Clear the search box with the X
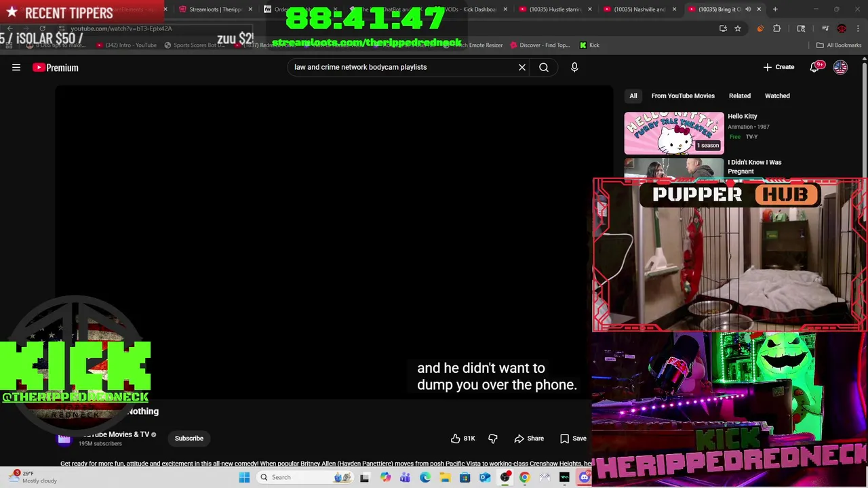The width and height of the screenshot is (868, 488). 522,67
